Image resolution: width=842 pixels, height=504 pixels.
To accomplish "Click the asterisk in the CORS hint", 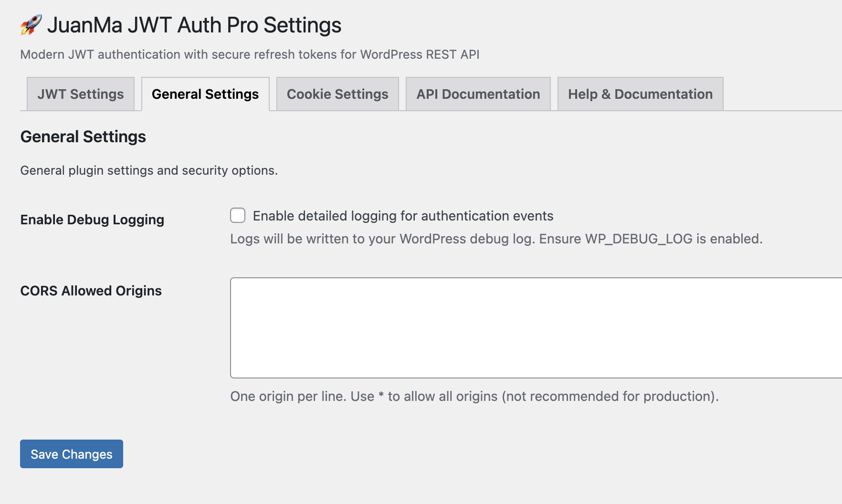I will point(381,395).
